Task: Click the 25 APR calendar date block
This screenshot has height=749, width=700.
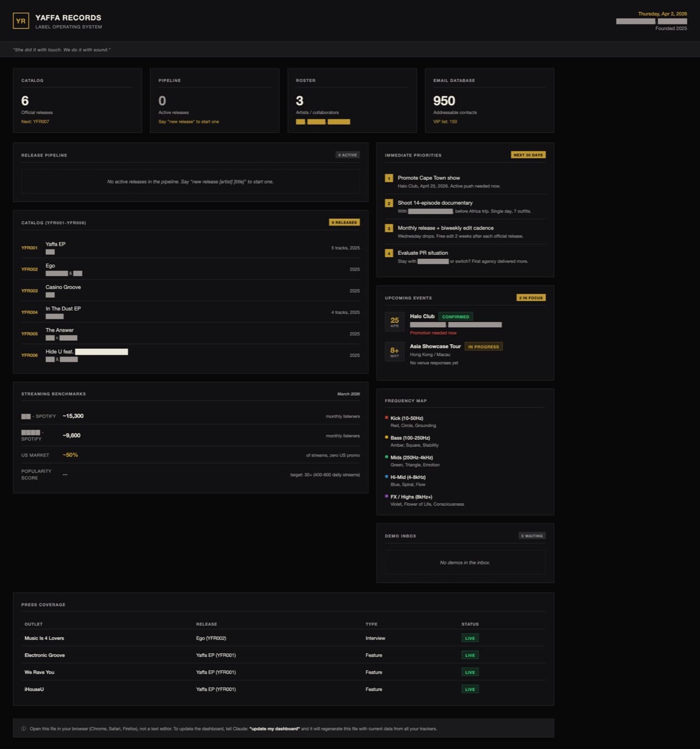Action: pyautogui.click(x=395, y=322)
